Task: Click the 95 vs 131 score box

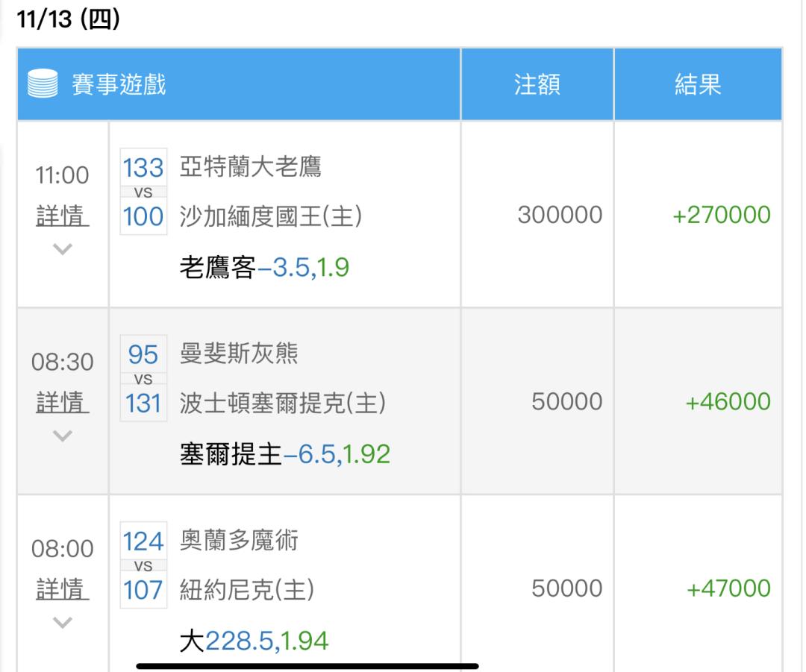Action: (x=143, y=378)
